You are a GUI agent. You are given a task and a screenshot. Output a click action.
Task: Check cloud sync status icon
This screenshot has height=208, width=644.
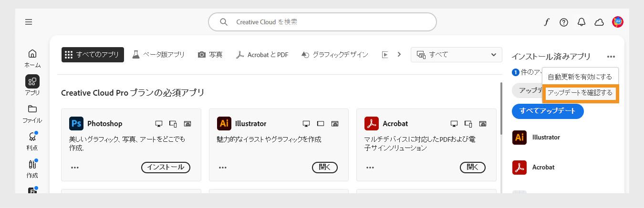599,22
